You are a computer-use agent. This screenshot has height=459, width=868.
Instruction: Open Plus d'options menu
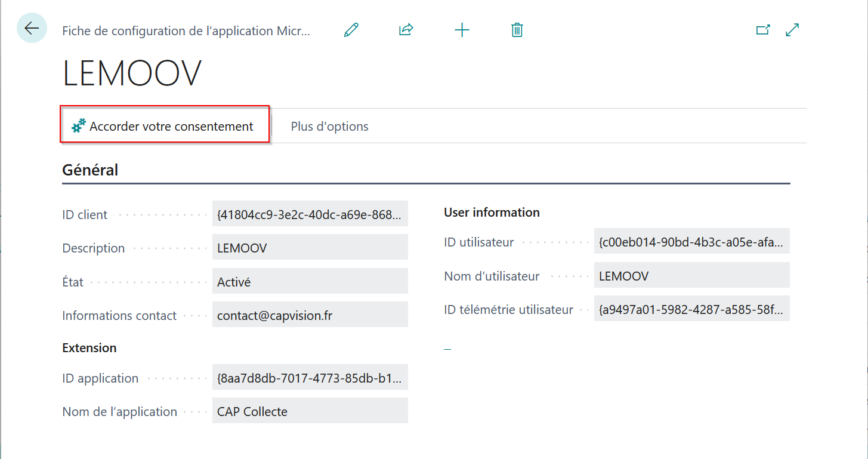[329, 127]
